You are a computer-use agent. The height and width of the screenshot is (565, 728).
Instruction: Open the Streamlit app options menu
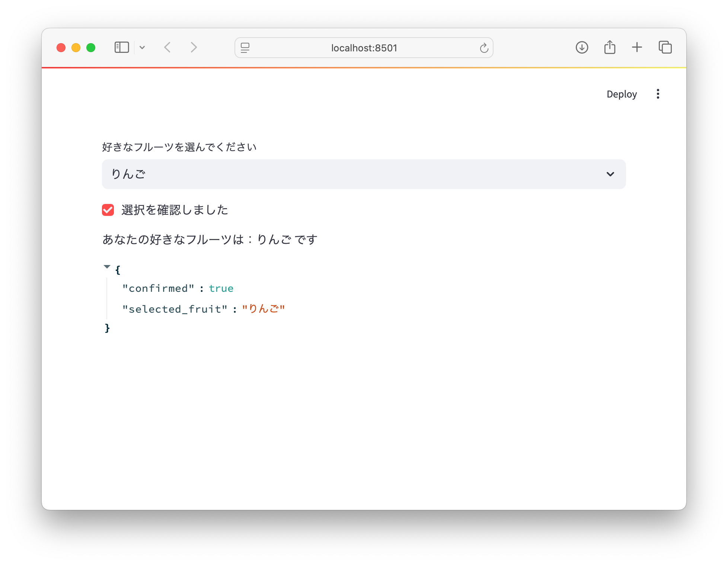(x=658, y=94)
